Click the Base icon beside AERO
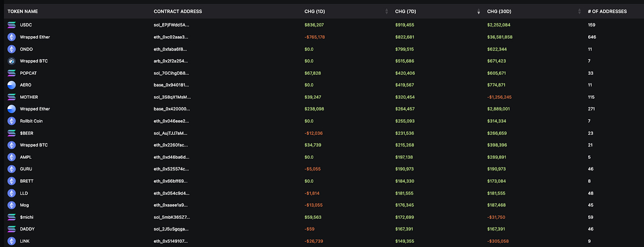644x247 pixels. 11,85
